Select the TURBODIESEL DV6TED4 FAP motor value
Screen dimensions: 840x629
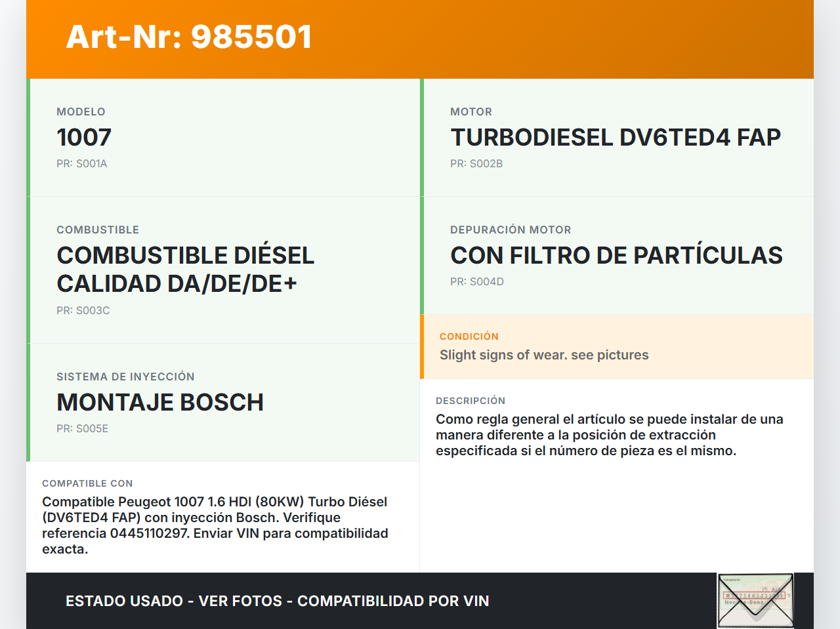[615, 138]
